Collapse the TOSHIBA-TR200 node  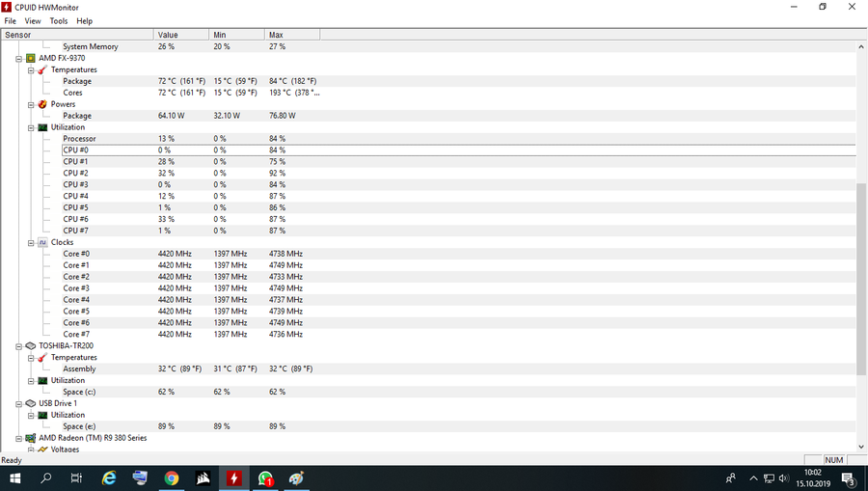19,346
